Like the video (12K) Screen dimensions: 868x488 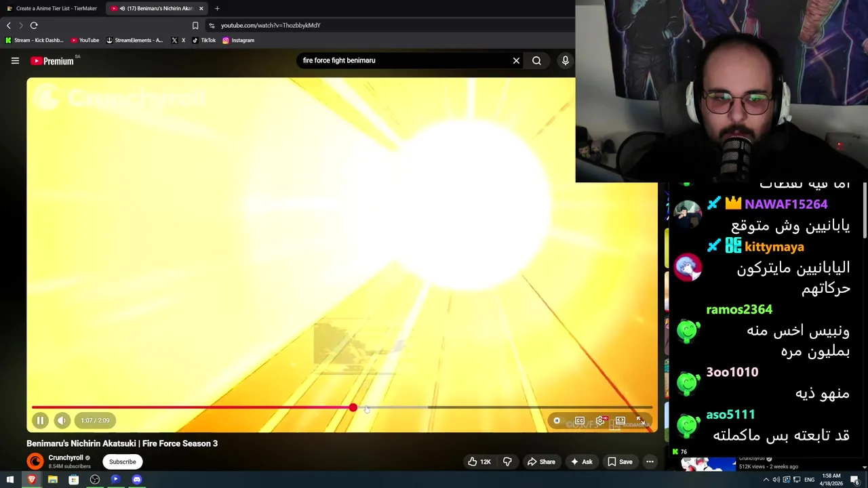(479, 462)
